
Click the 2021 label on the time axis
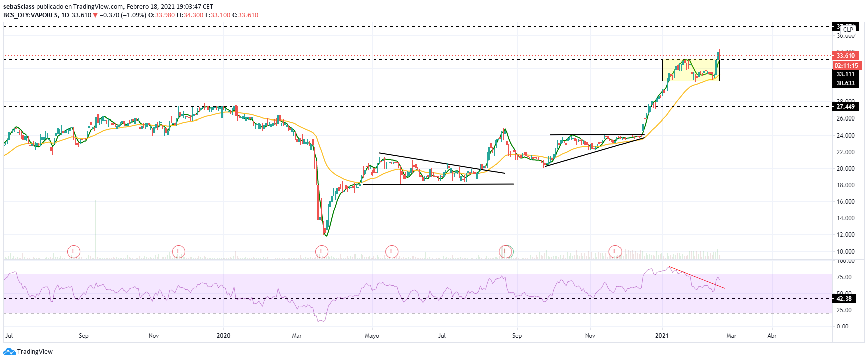(662, 335)
